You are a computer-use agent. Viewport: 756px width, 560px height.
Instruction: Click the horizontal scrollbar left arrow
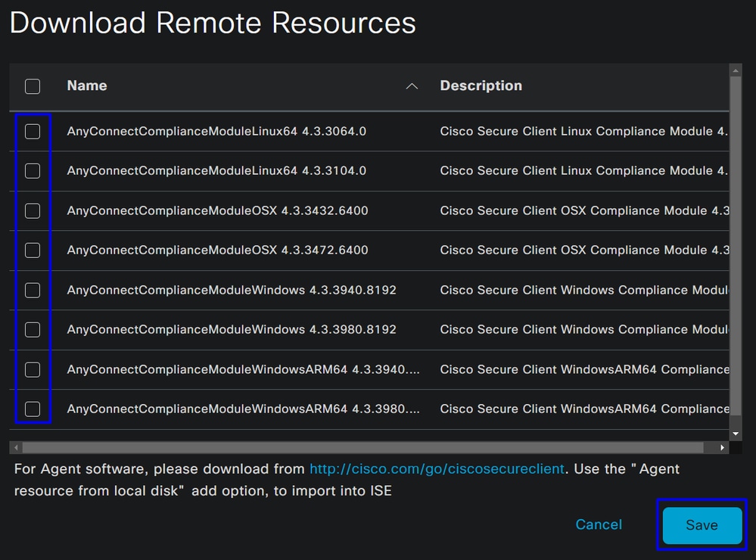pyautogui.click(x=16, y=447)
